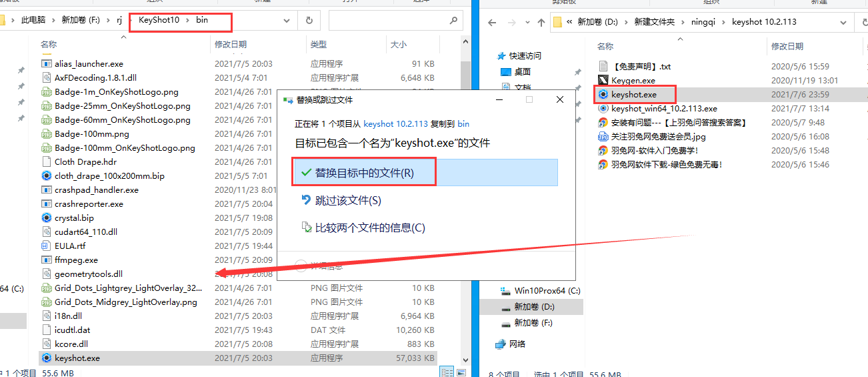Open recent locations dropdown in right window
The height and width of the screenshot is (377, 868).
(x=526, y=22)
